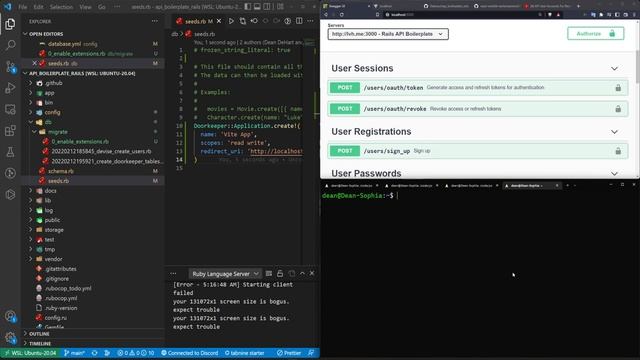Click Connected to Discord status item
Screen dimensions: 640x360
(x=190, y=353)
